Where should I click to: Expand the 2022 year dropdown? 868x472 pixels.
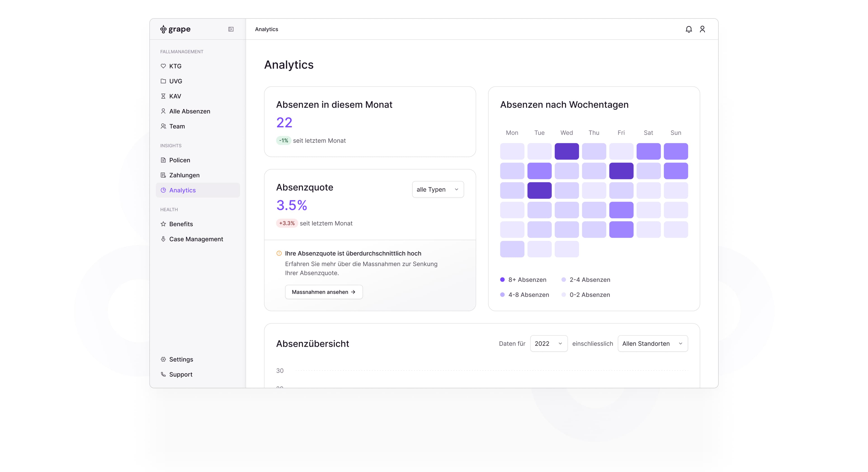pyautogui.click(x=548, y=344)
